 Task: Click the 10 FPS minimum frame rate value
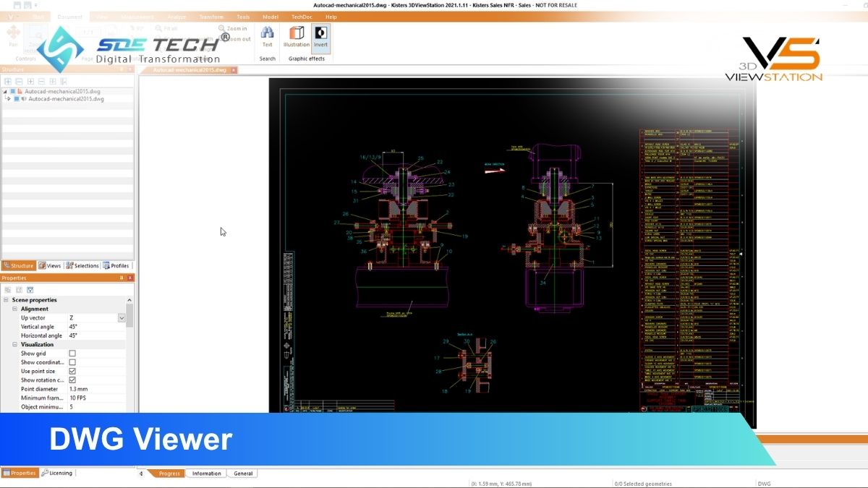(78, 398)
